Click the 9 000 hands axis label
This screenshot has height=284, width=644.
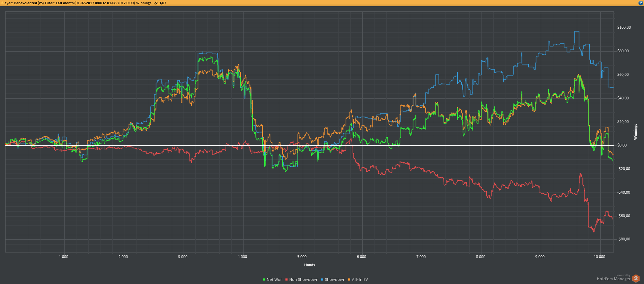click(540, 257)
